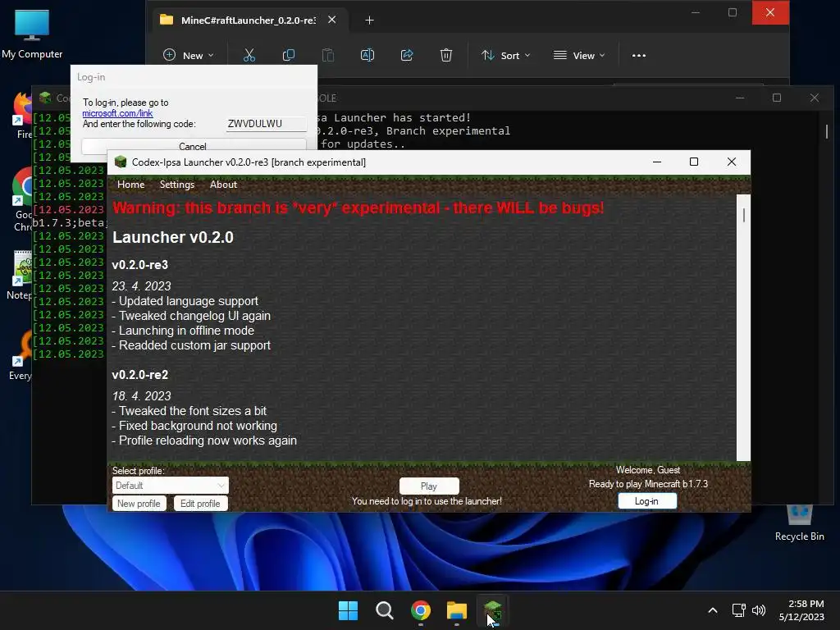Click the changelog vertical scrollbar thumb
Viewport: 840px width, 630px height.
click(x=743, y=215)
